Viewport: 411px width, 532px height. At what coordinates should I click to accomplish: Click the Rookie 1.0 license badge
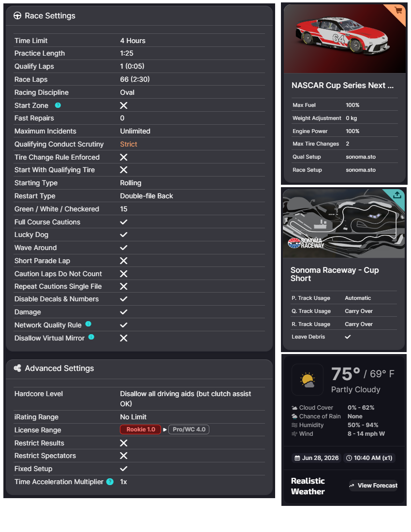coord(140,429)
